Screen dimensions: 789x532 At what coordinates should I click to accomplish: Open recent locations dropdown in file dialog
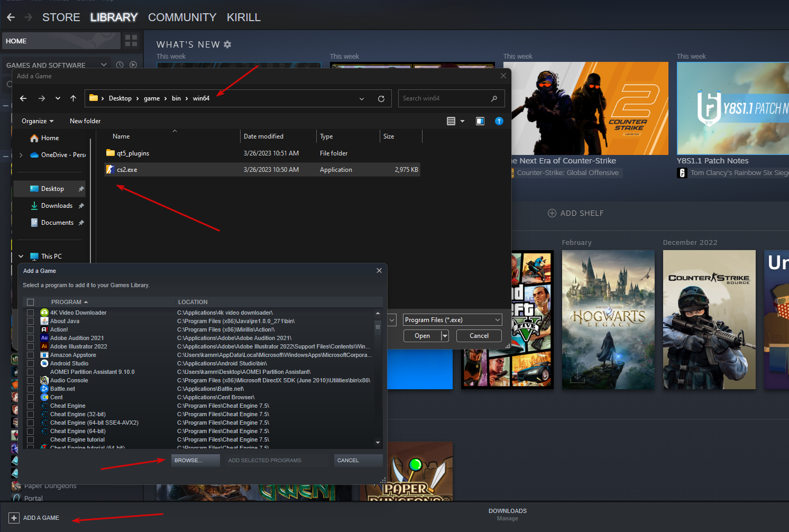tap(58, 98)
